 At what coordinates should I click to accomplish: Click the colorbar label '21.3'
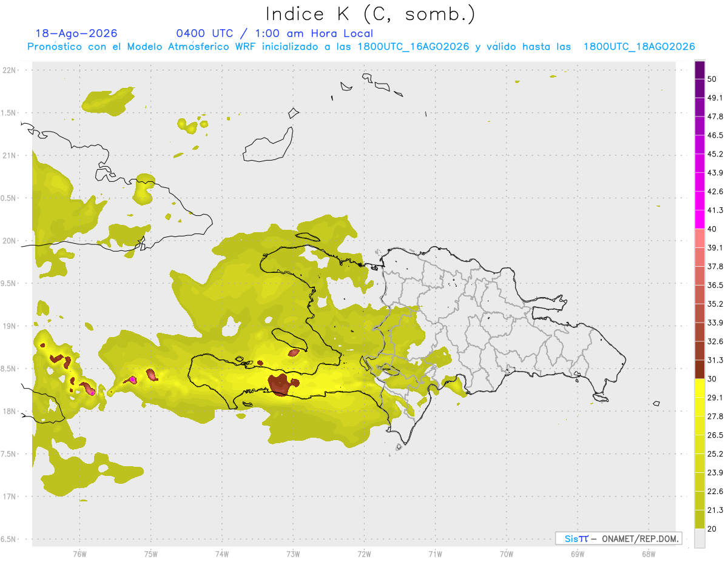click(715, 510)
